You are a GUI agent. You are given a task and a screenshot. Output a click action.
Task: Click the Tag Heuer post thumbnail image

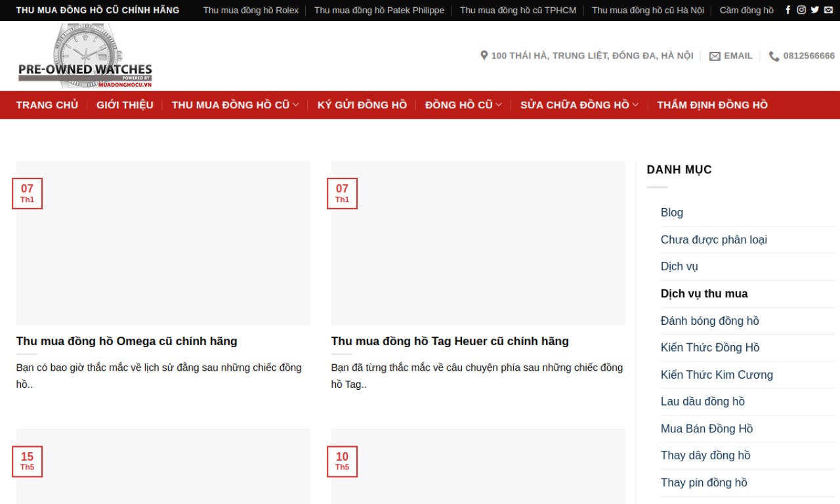pyautogui.click(x=478, y=243)
